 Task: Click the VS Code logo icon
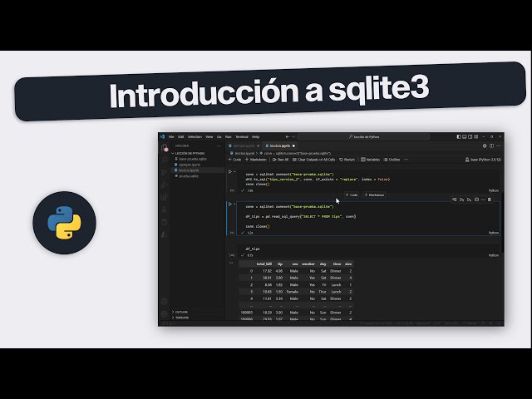coord(163,136)
